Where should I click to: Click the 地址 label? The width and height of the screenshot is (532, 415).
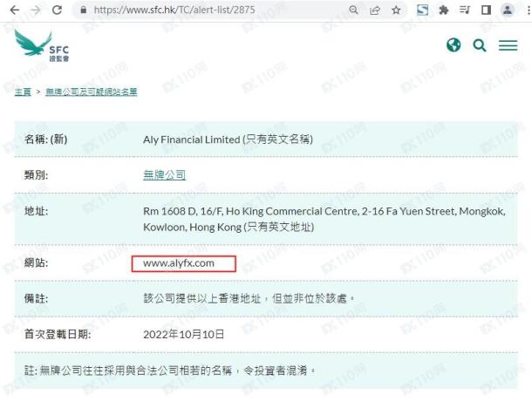click(36, 212)
